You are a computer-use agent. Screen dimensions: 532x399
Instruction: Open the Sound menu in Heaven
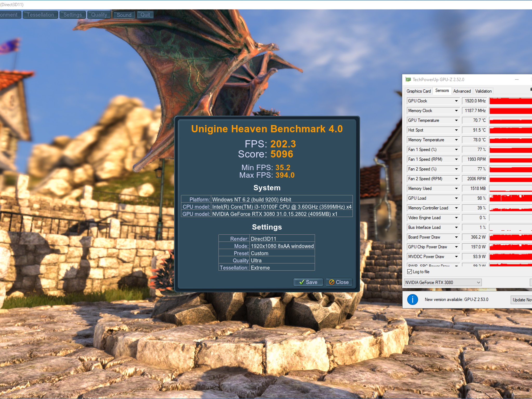pos(124,15)
